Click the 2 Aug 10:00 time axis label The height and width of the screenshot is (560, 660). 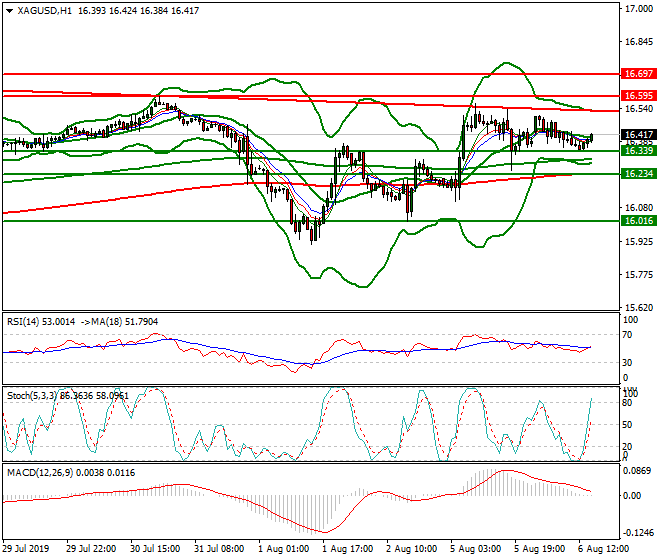click(x=411, y=549)
